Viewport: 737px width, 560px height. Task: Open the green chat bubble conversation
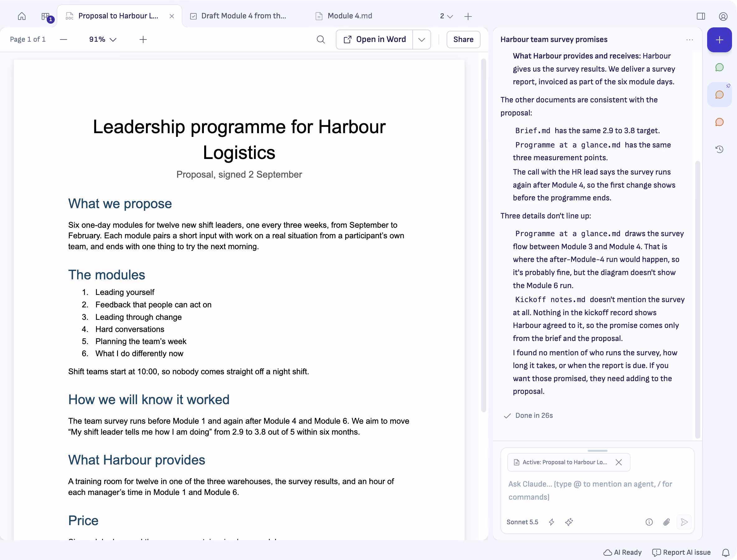click(x=719, y=67)
